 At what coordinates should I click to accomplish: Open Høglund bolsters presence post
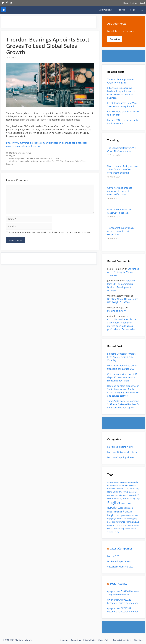click(124, 391)
